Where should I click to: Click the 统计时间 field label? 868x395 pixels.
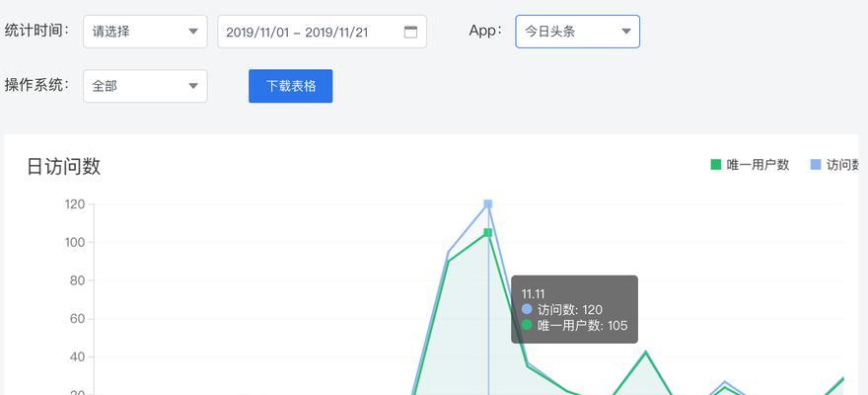coord(37,31)
